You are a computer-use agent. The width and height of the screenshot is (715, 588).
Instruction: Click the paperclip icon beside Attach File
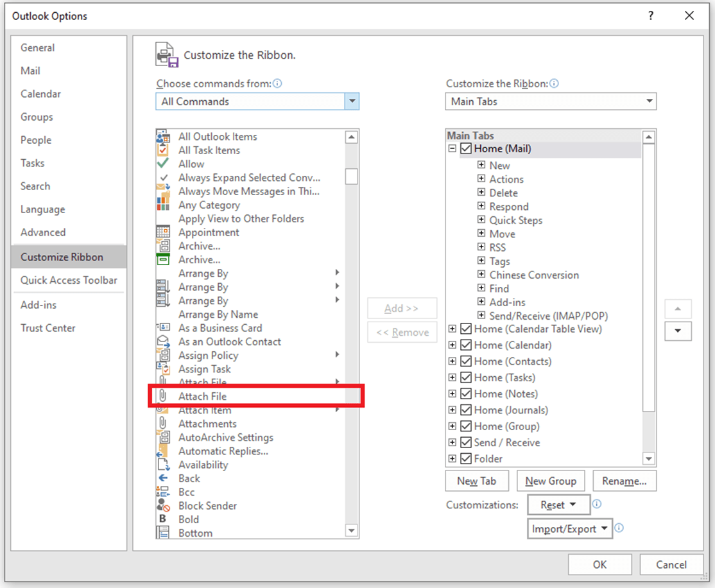tap(164, 397)
